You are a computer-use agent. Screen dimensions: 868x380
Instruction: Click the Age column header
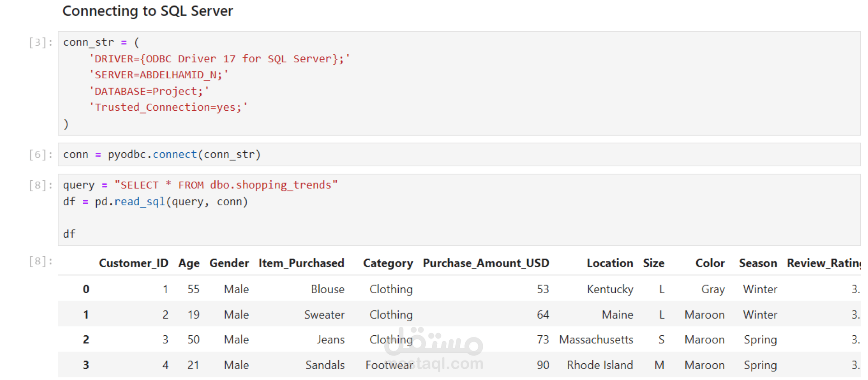[189, 263]
